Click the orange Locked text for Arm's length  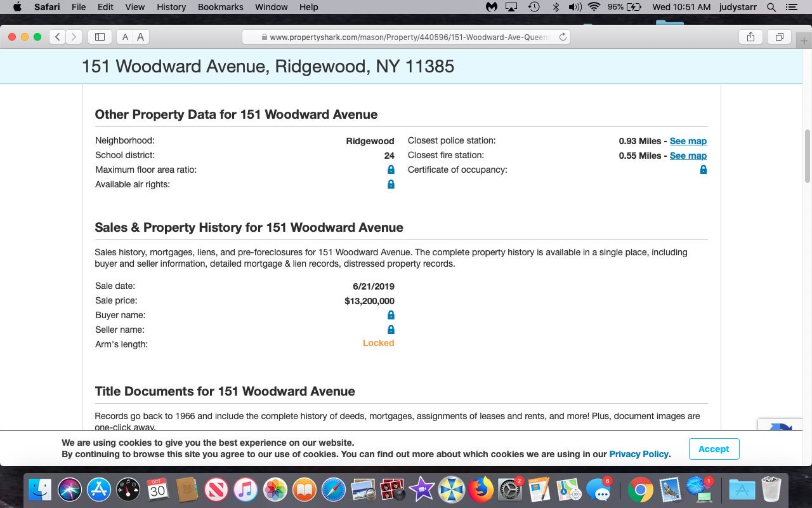[378, 343]
